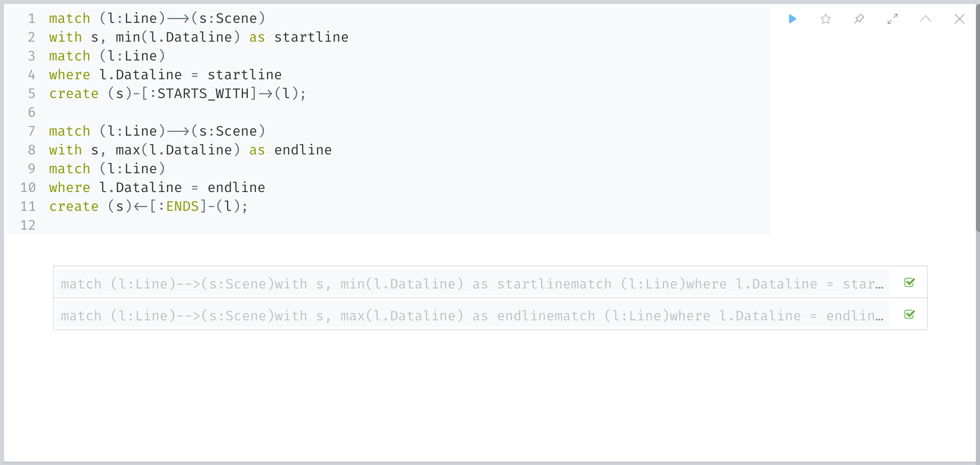Viewport: 980px width, 465px height.
Task: Close the query frame
Action: click(960, 19)
